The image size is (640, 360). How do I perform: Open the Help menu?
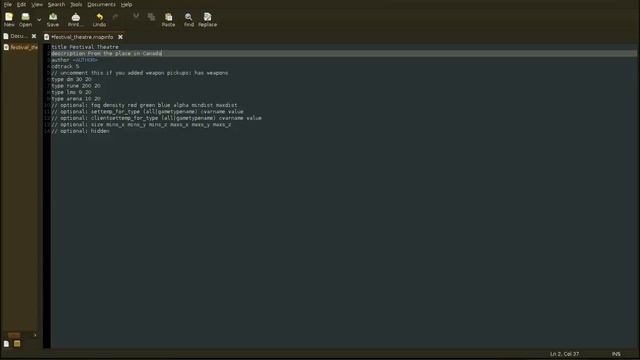(x=127, y=4)
